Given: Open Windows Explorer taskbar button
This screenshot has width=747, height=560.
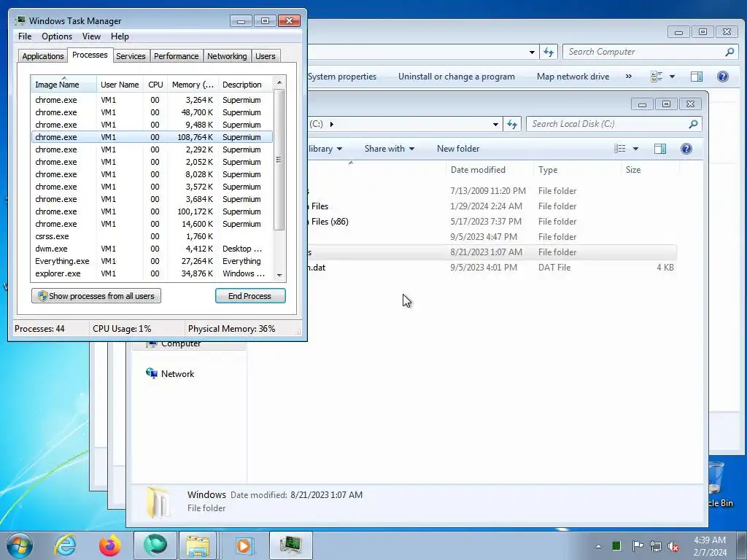Looking at the screenshot, I should point(198,545).
